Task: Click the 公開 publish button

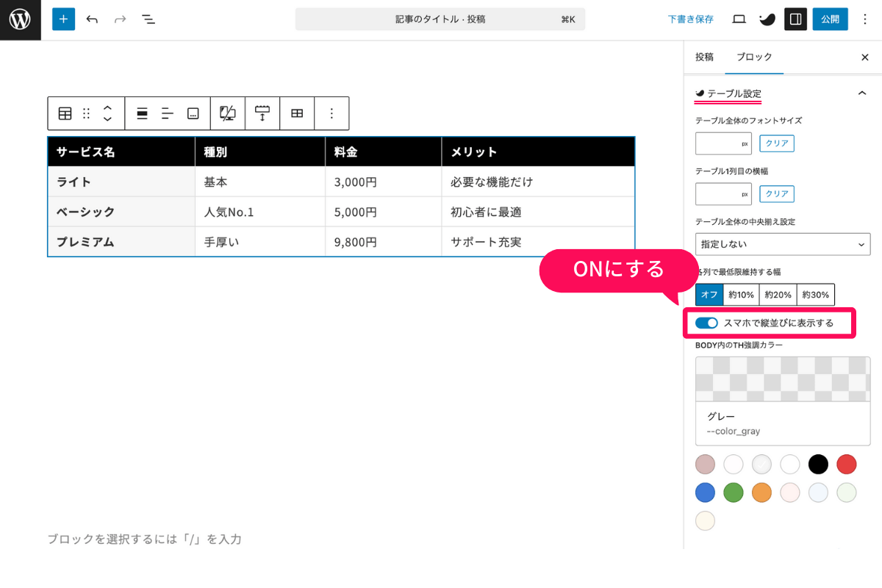Action: coord(830,19)
